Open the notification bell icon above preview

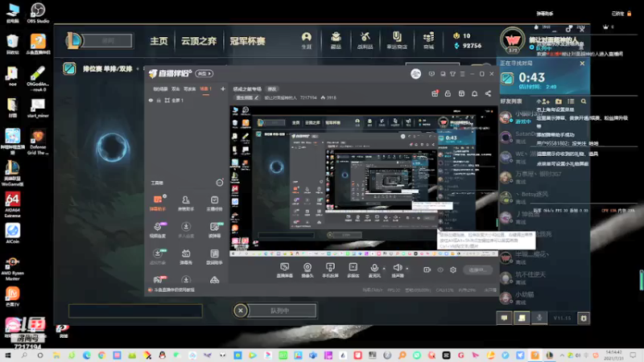pos(474,93)
